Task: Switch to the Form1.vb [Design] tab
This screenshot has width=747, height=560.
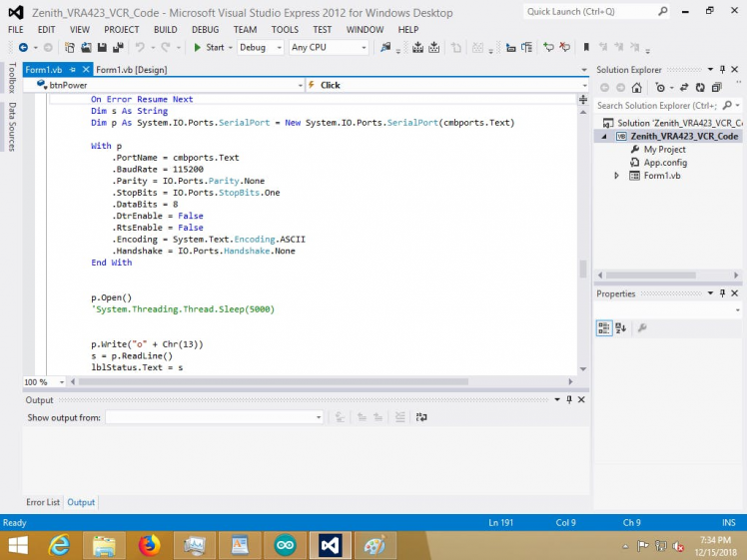Action: tap(132, 69)
